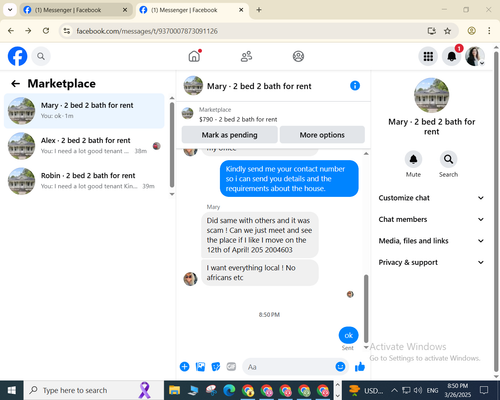Open Alex's 2 bed 2 bath conversation
Screen dimensions: 500x400
[x=84, y=146]
